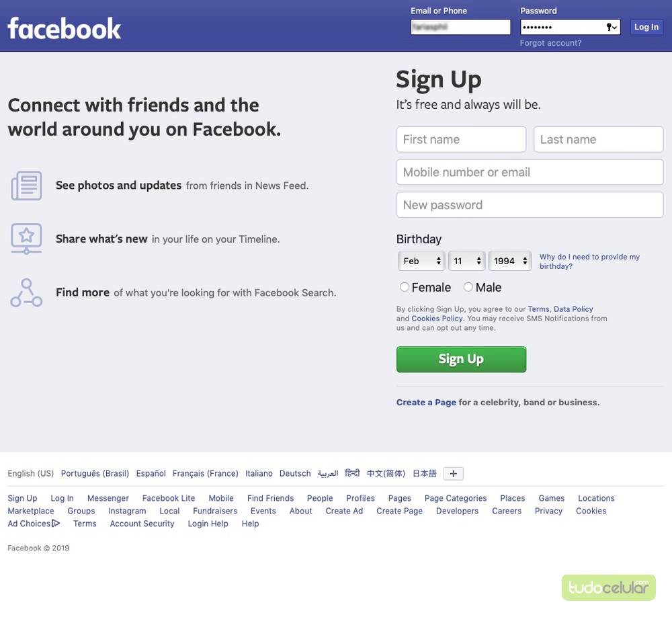
Task: Open the Marketplace footer link
Action: 31,511
